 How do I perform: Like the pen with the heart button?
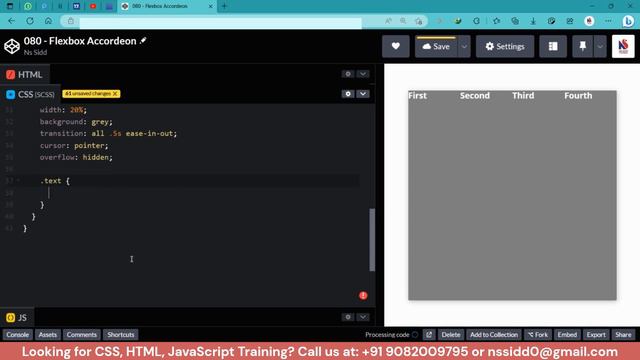(x=396, y=46)
